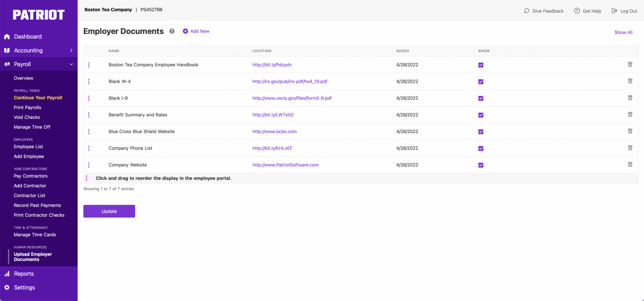Sort by the LOCATION column header
This screenshot has width=644, height=301.
pos(262,51)
